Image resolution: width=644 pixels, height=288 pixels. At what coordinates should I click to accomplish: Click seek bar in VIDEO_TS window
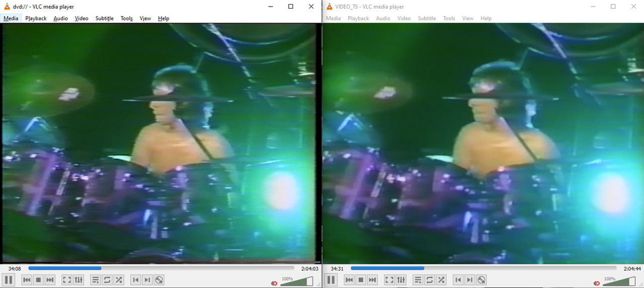click(x=484, y=268)
